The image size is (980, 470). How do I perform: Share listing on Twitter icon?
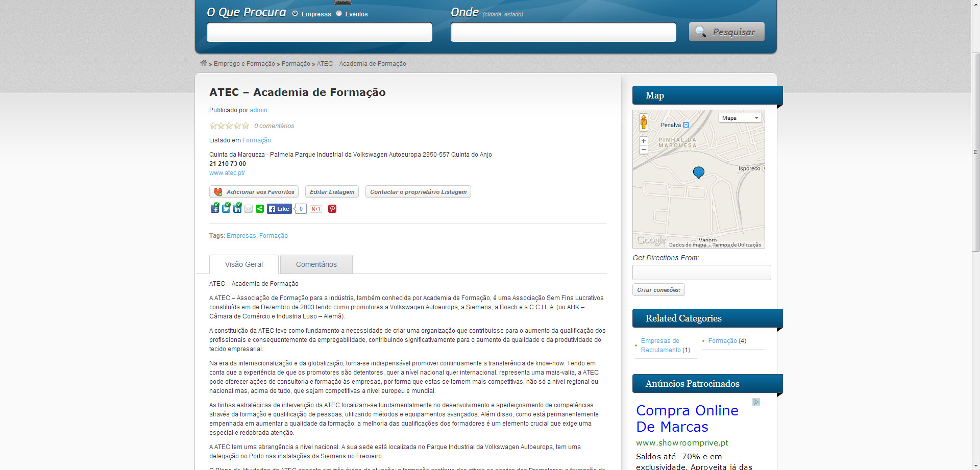[x=226, y=208]
